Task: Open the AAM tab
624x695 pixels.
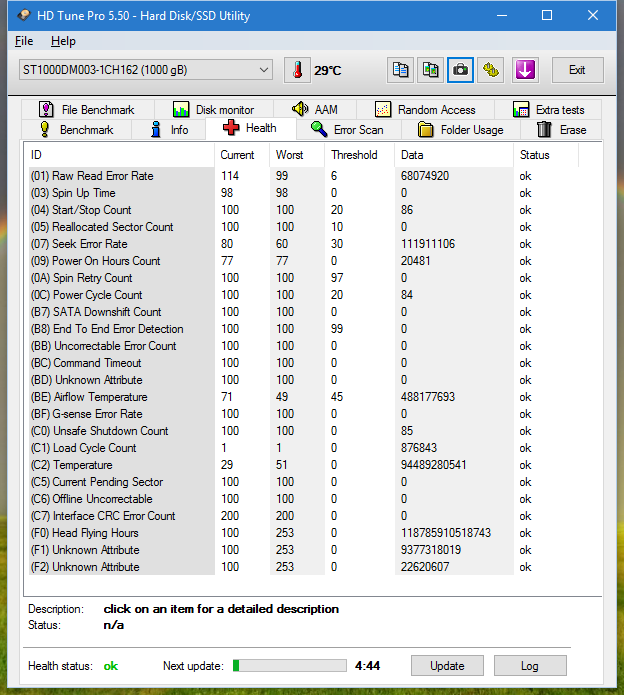Action: click(x=315, y=109)
